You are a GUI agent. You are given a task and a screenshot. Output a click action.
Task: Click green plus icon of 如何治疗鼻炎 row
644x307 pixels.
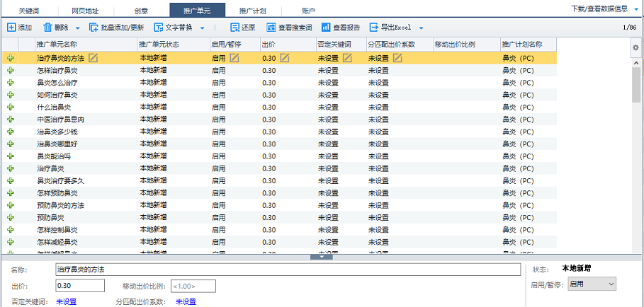[x=11, y=95]
